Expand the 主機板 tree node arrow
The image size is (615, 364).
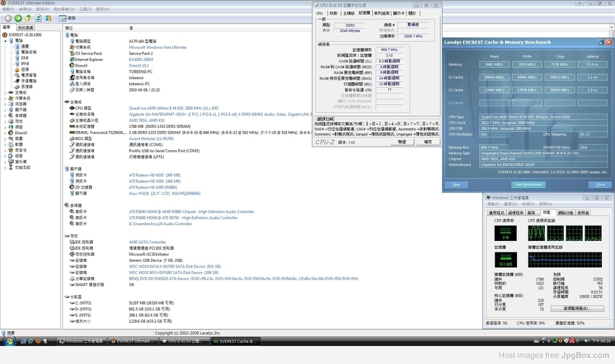click(x=5, y=93)
